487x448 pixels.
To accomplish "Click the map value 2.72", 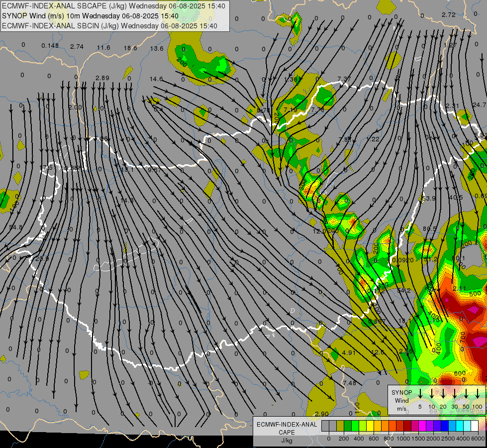I will point(449,14).
